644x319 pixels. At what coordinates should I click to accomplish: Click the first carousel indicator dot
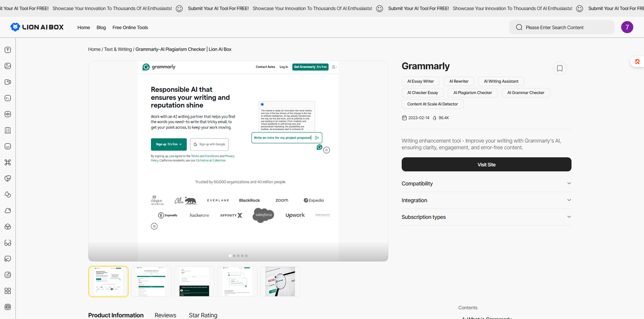point(230,256)
